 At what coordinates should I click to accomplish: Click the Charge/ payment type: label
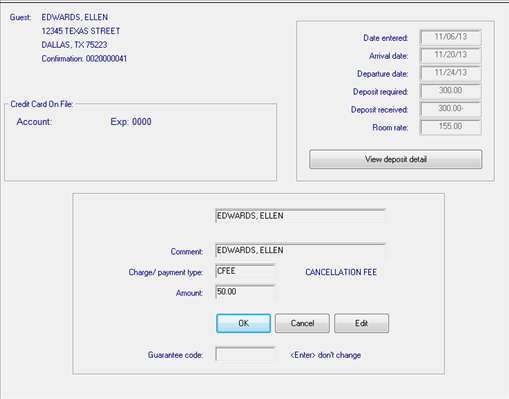click(166, 272)
